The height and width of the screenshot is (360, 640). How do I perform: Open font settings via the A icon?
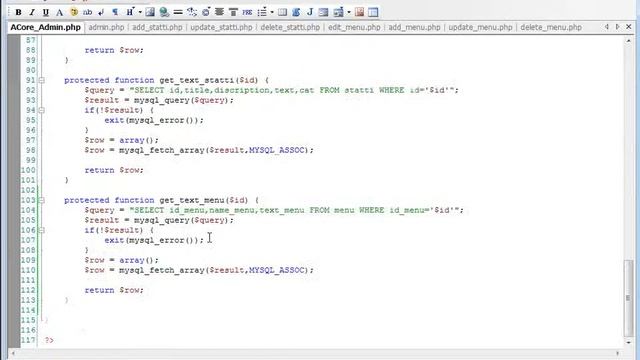coord(60,12)
